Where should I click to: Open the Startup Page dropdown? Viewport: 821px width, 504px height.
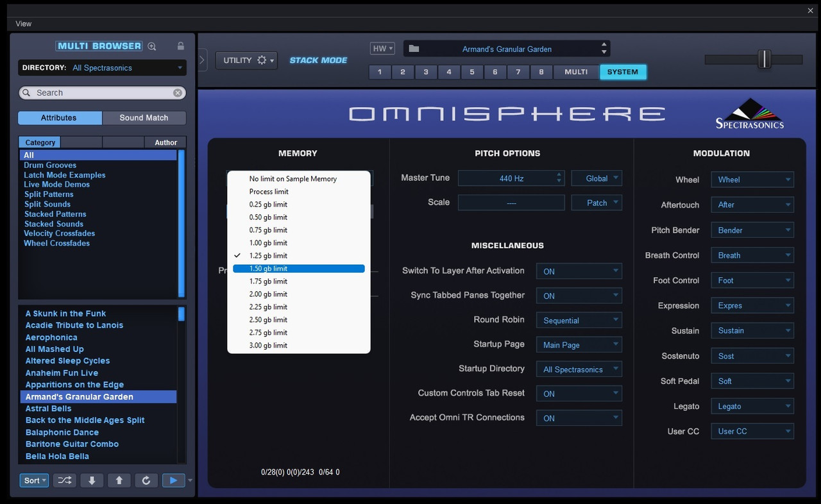pos(579,344)
